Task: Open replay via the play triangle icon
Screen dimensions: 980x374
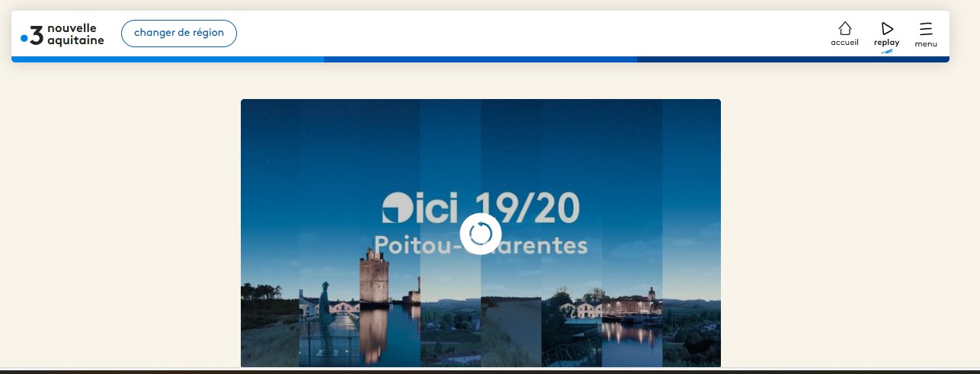Action: pos(887,29)
